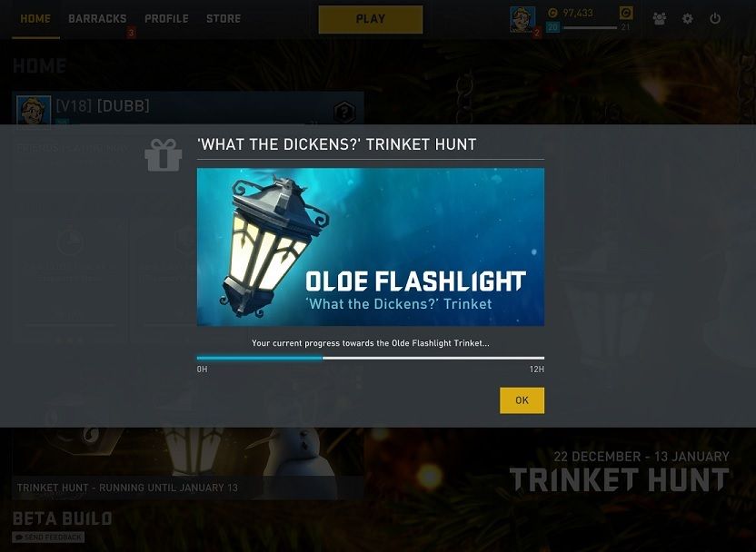Click the gift box icon in dialog
Image resolution: width=756 pixels, height=552 pixels.
(164, 154)
